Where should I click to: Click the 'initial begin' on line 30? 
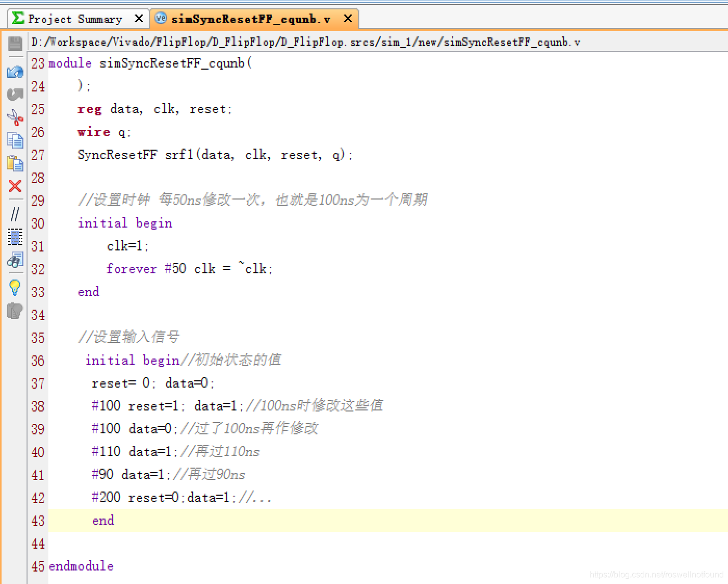(125, 223)
